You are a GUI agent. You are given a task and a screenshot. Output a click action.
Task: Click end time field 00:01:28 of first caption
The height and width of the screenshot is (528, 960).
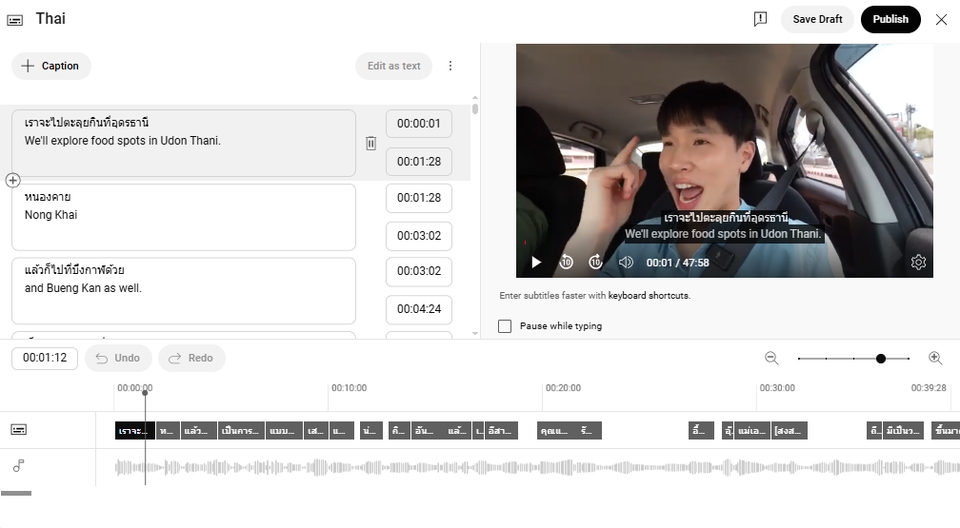coord(419,161)
